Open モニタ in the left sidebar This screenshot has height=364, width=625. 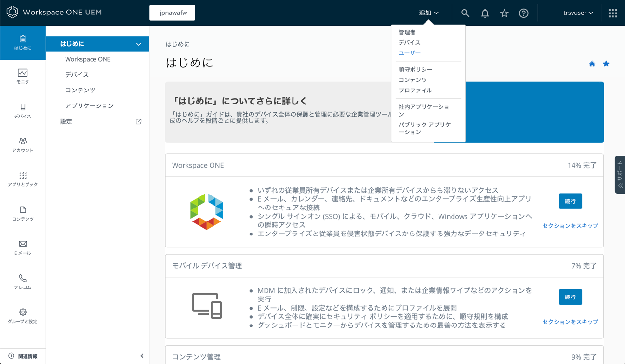[x=23, y=77]
